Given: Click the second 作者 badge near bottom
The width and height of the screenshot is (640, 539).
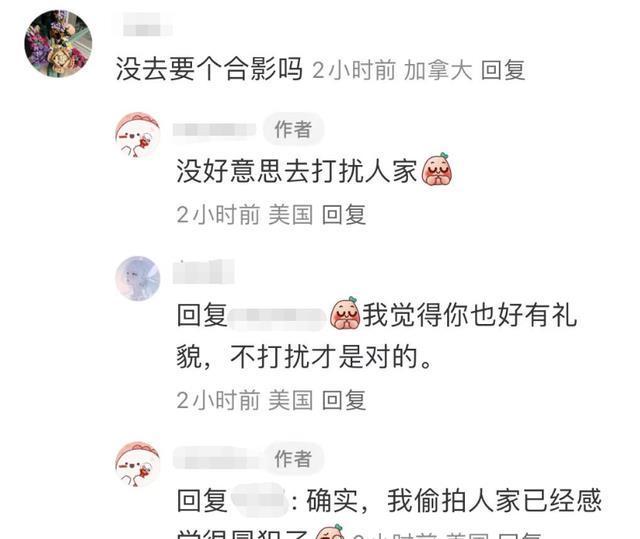Looking at the screenshot, I should point(293,459).
